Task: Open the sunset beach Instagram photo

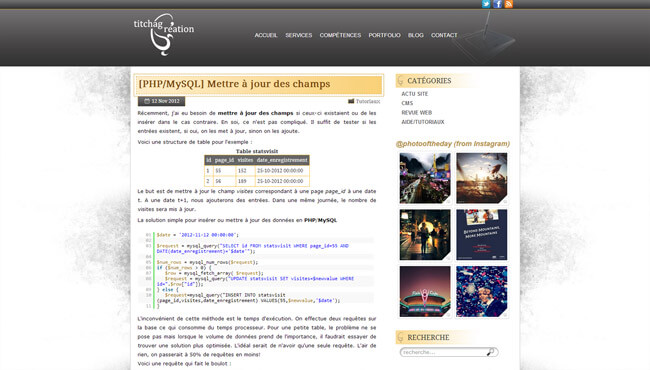Action: coord(482,178)
